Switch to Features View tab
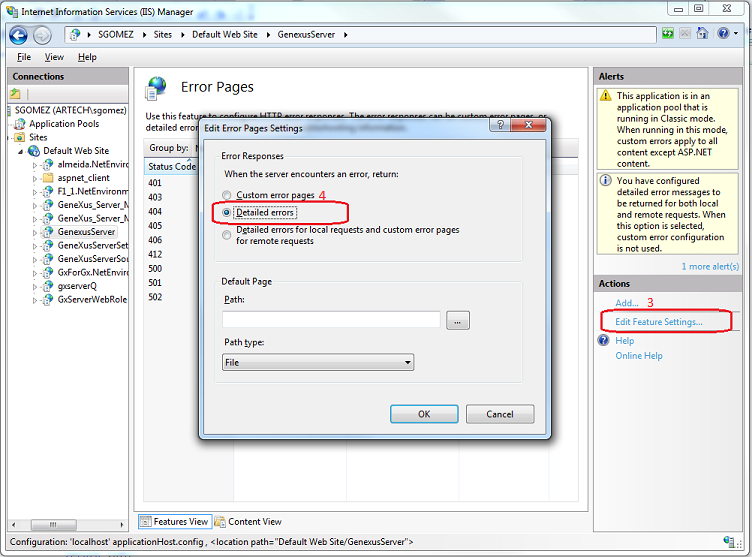 tap(175, 521)
